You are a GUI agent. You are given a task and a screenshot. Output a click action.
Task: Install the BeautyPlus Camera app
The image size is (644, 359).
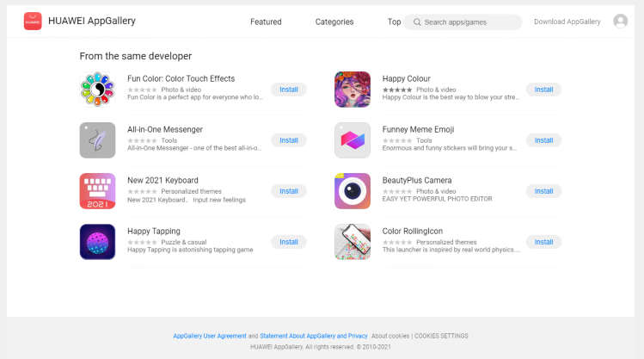(x=543, y=191)
